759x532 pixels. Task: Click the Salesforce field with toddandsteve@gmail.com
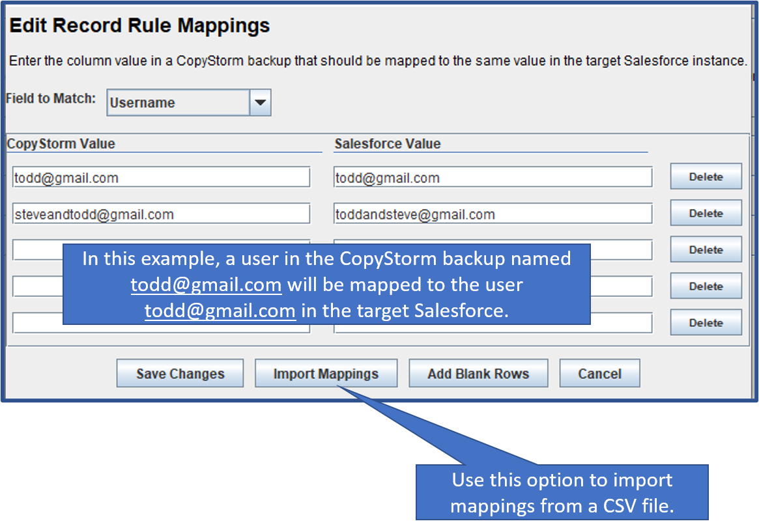click(x=493, y=214)
